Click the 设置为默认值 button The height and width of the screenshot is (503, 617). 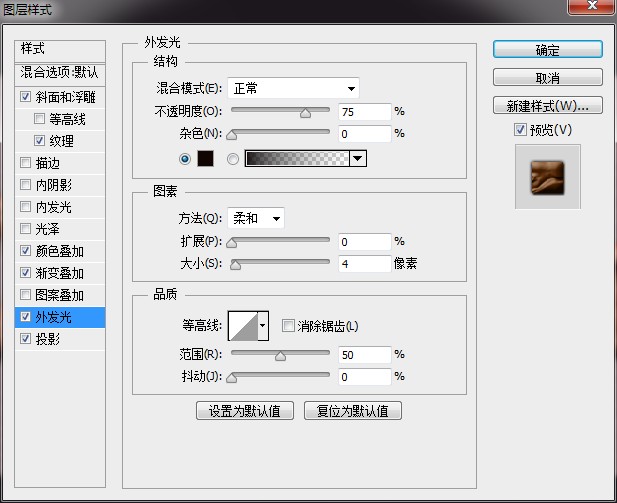tap(245, 411)
